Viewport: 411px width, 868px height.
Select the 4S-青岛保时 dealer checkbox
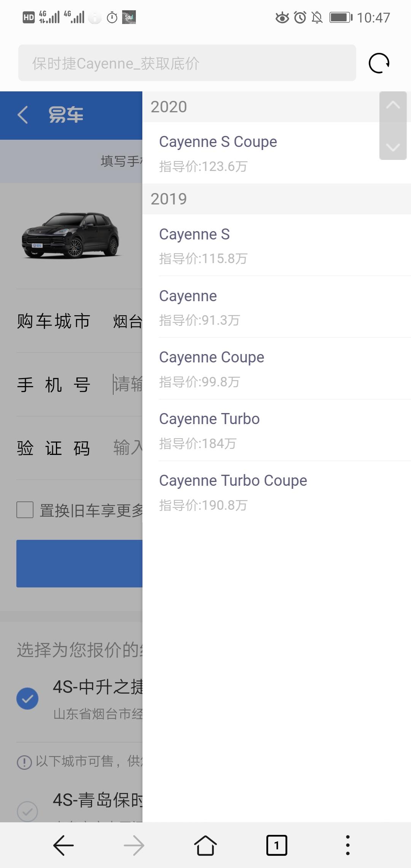pos(27,812)
